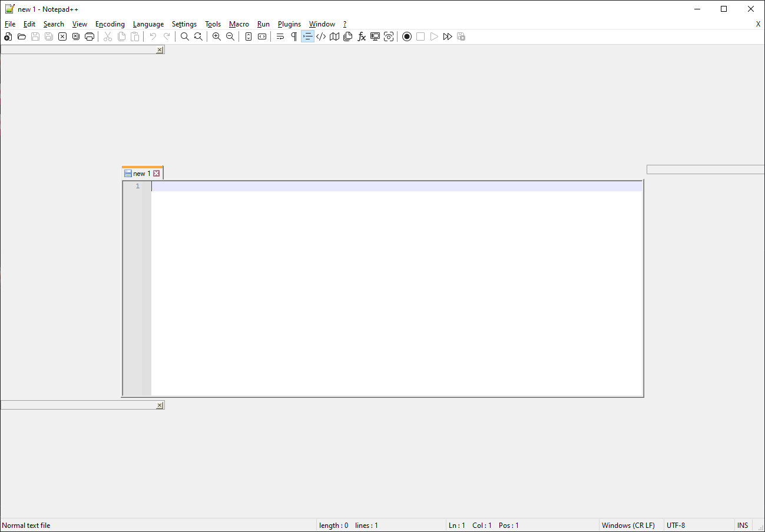This screenshot has height=532, width=765.
Task: Click 'Normal text file' in status bar
Action: pos(27,526)
